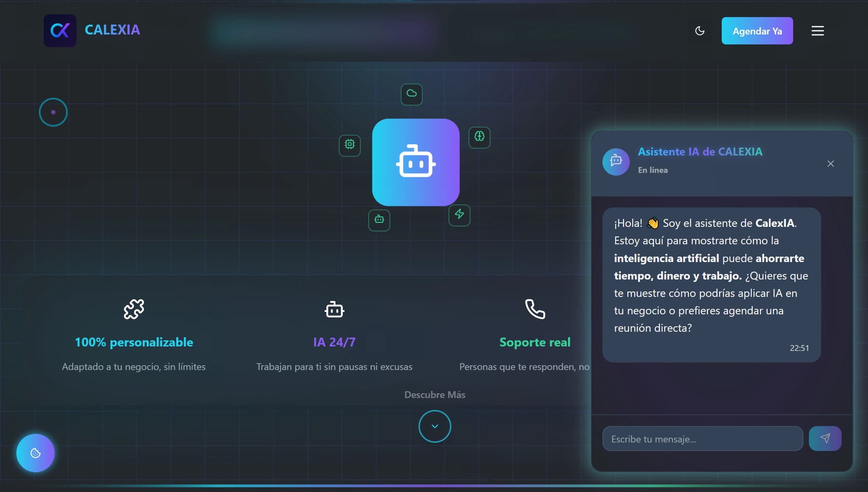This screenshot has width=868, height=492.
Task: Open cookie settings round button
Action: click(36, 453)
